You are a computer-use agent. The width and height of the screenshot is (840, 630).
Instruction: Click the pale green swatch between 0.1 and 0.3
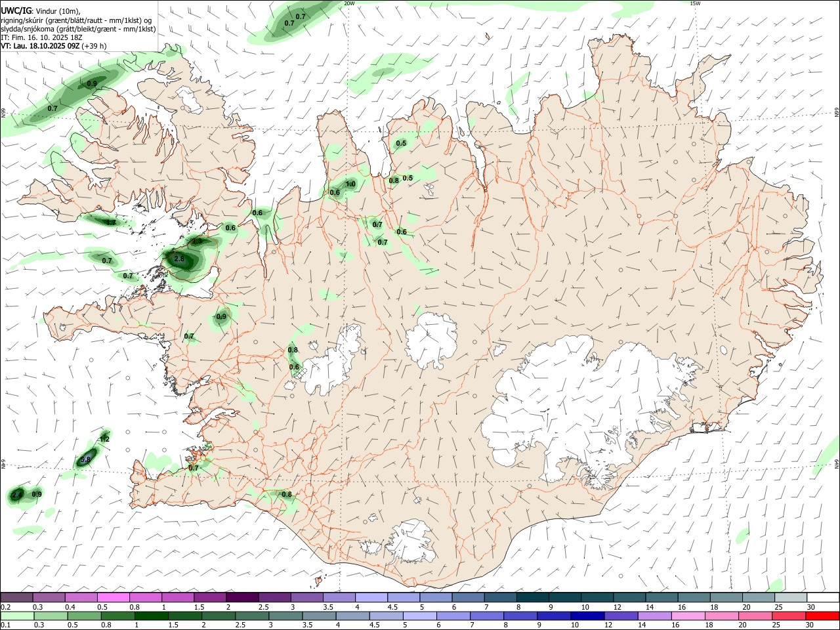tap(17, 616)
